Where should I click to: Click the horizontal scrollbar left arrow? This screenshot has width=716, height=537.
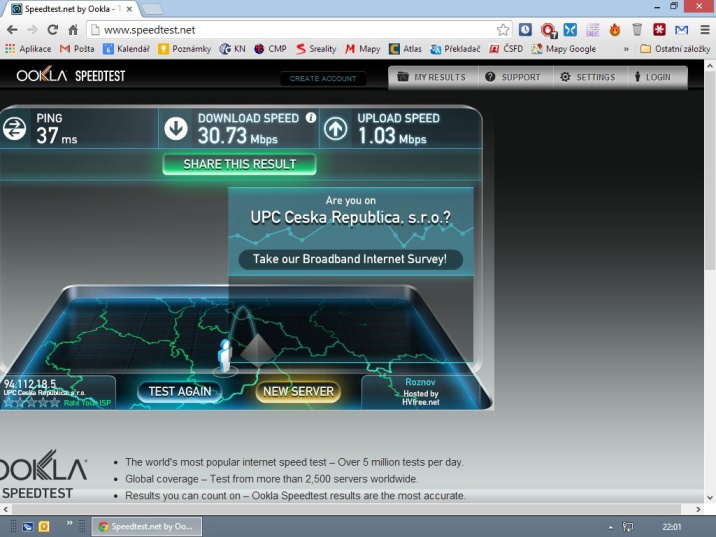5,509
